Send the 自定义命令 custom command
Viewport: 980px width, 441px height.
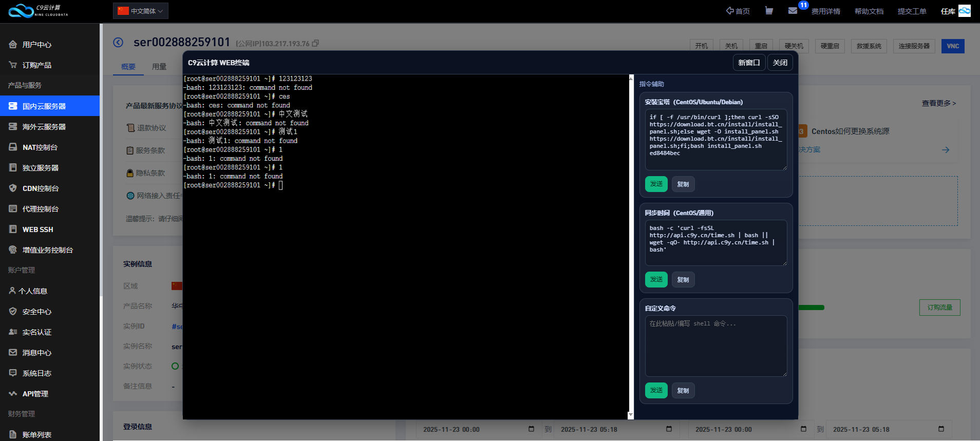[x=656, y=390]
